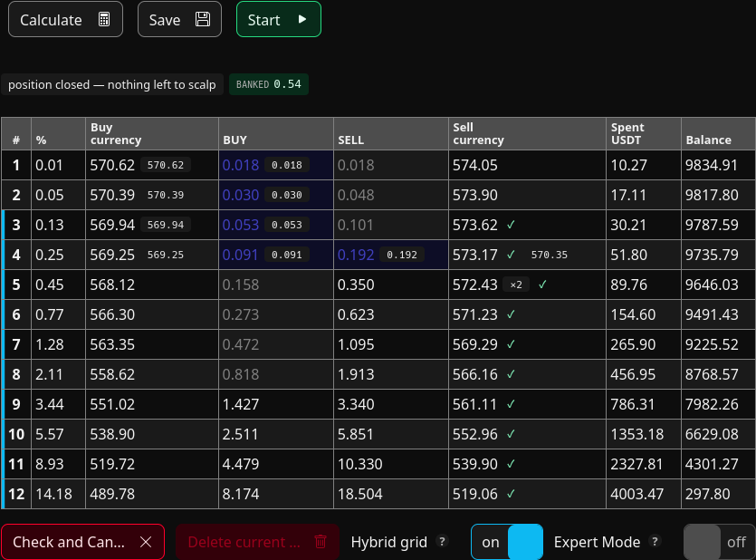
Task: Click the blue BUY value 0.091
Action: tap(240, 255)
